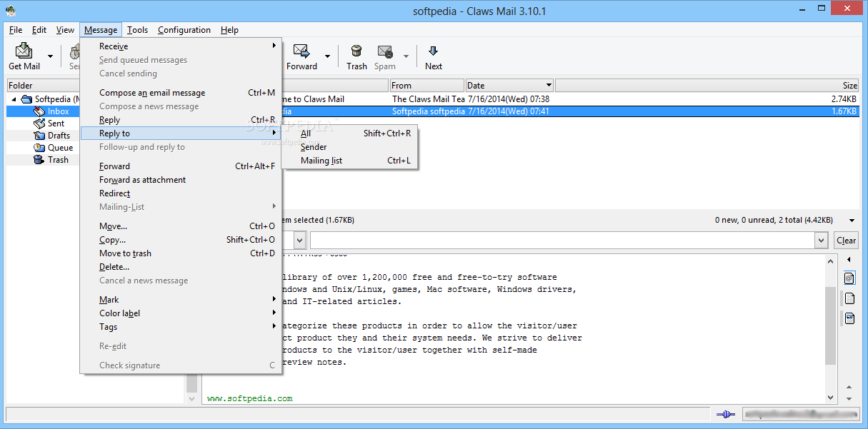Viewport: 868px width, 429px height.
Task: Choose Move... menu entry
Action: [x=181, y=226]
